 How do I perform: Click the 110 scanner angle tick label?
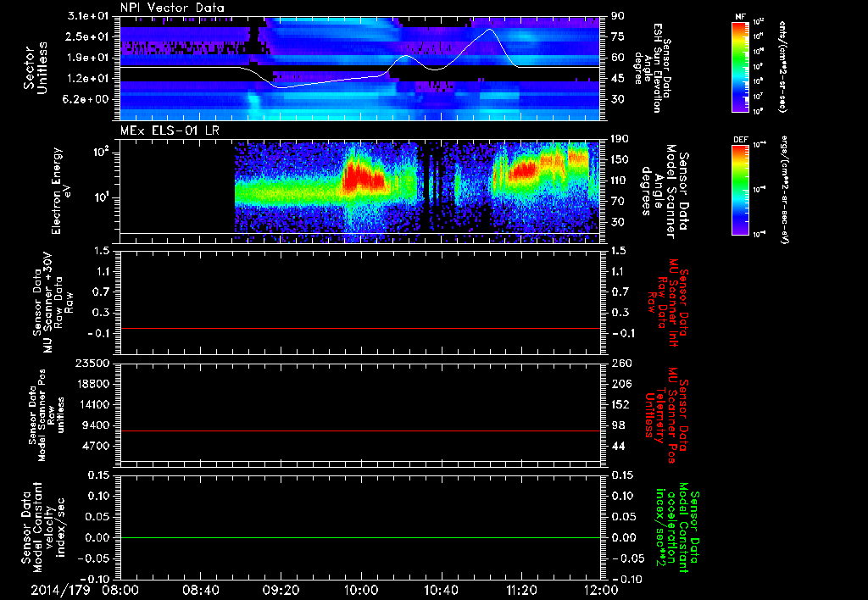pyautogui.click(x=620, y=181)
